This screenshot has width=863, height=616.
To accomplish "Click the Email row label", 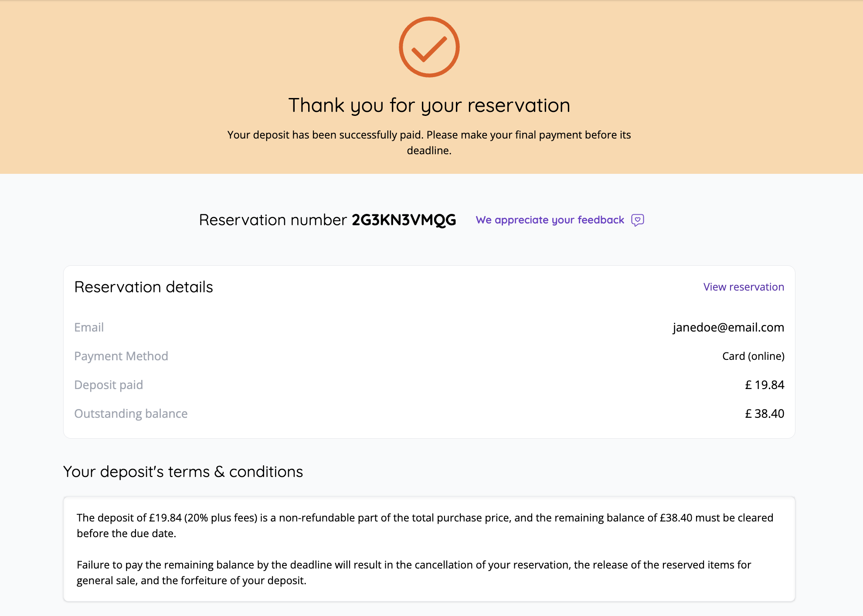I will 89,327.
